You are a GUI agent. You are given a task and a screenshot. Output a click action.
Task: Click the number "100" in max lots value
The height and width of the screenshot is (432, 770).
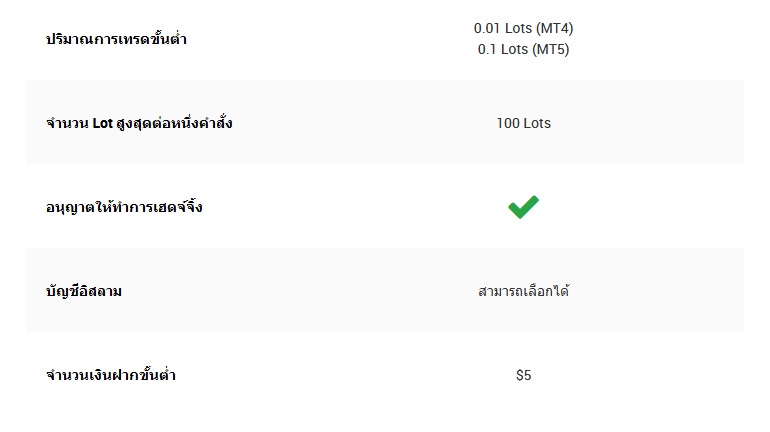(507, 123)
